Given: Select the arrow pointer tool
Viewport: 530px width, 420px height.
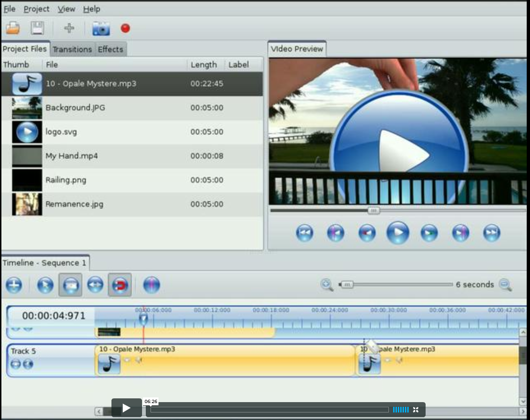Looking at the screenshot, I should point(45,285).
